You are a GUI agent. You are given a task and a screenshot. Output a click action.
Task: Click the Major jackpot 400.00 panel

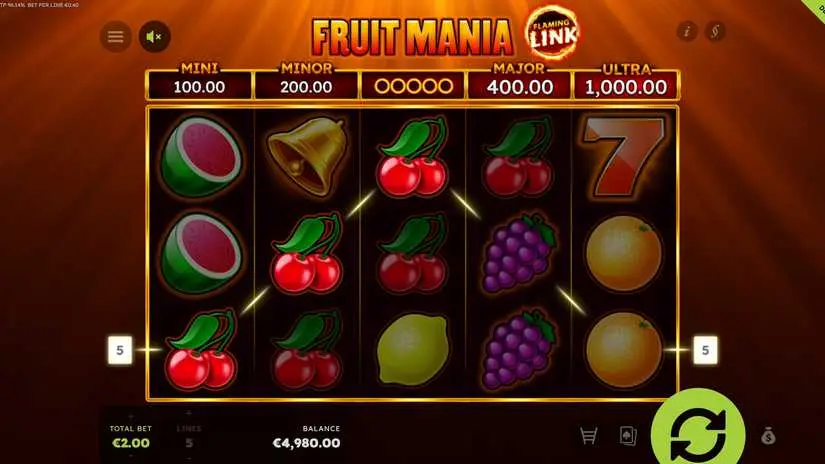(x=519, y=83)
